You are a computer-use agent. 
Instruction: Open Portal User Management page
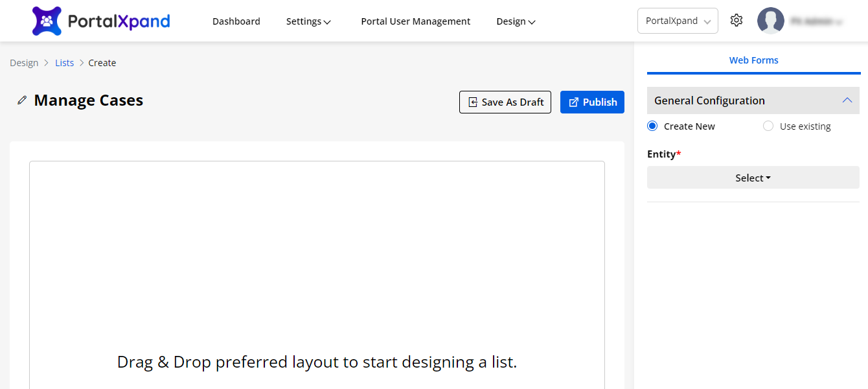point(415,21)
